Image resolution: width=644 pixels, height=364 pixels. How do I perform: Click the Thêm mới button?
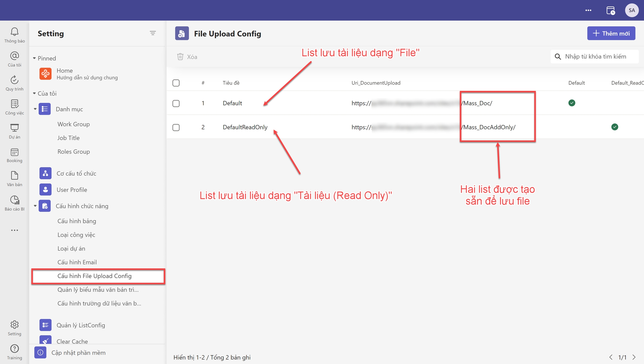click(611, 33)
